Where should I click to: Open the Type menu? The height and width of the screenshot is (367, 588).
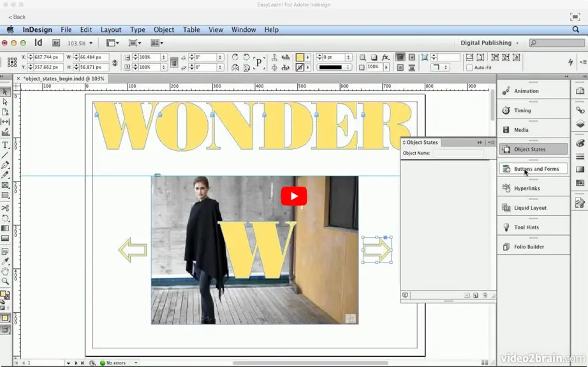pos(137,29)
